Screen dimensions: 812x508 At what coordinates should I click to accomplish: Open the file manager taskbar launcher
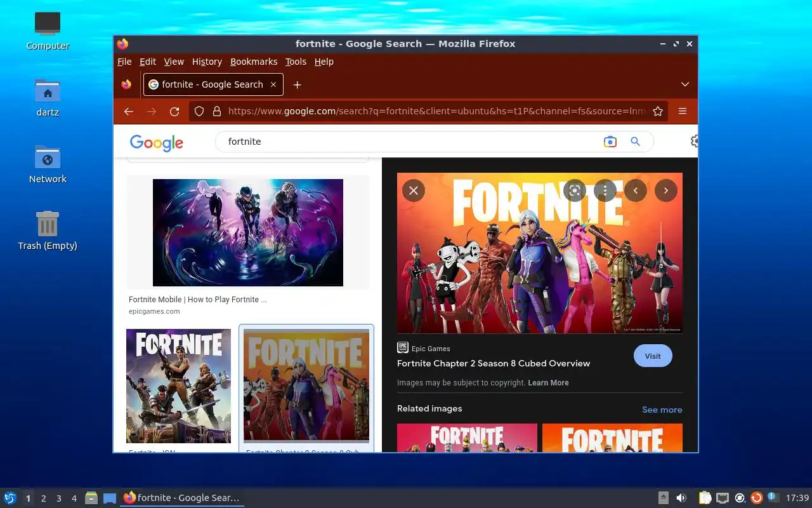click(91, 498)
